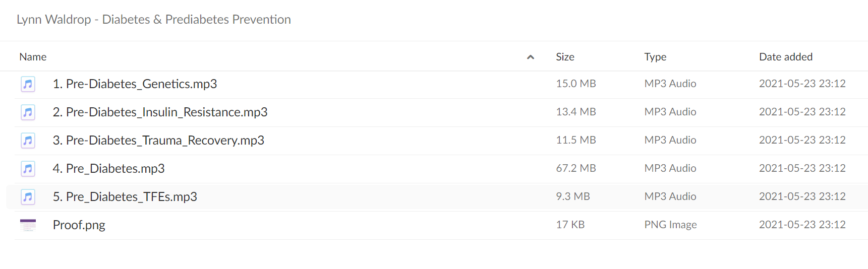Open the 4. Pre_Diabetes.mp3 file
The height and width of the screenshot is (269, 868).
coord(108,168)
